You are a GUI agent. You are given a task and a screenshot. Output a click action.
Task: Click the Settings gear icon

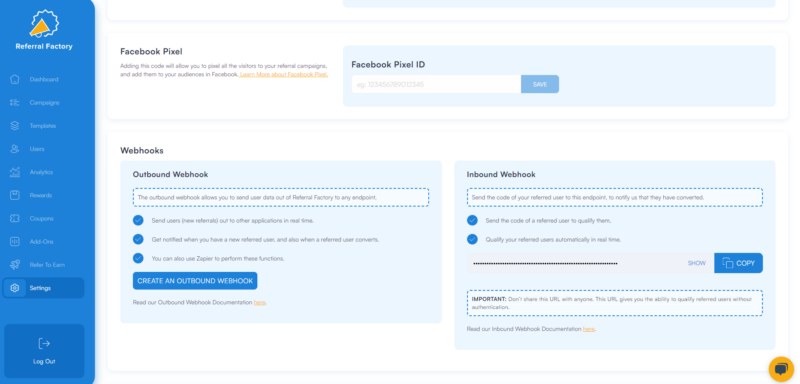pyautogui.click(x=15, y=288)
